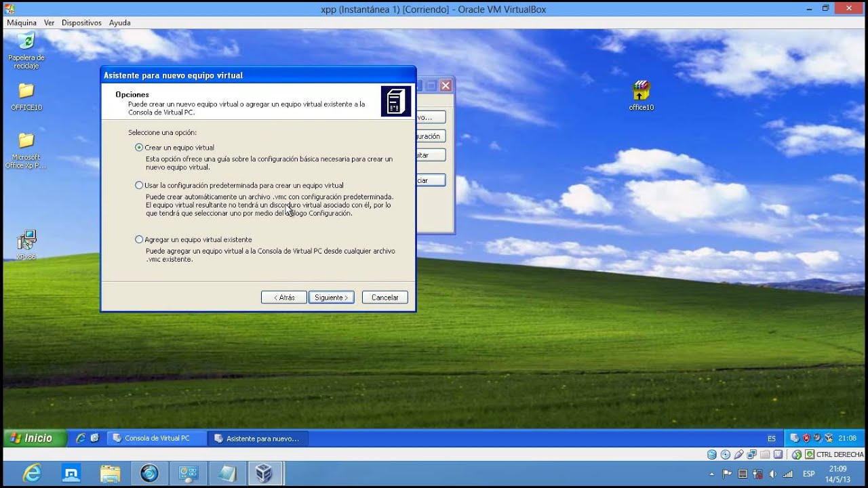Click the round blue media app taskbar icon
This screenshot has width=868, height=488.
149,473
